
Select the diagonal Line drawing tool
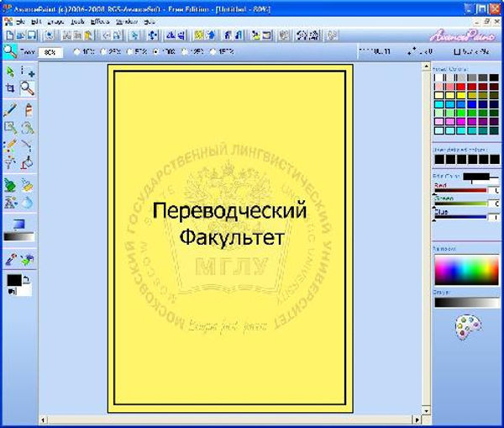pyautogui.click(x=28, y=145)
